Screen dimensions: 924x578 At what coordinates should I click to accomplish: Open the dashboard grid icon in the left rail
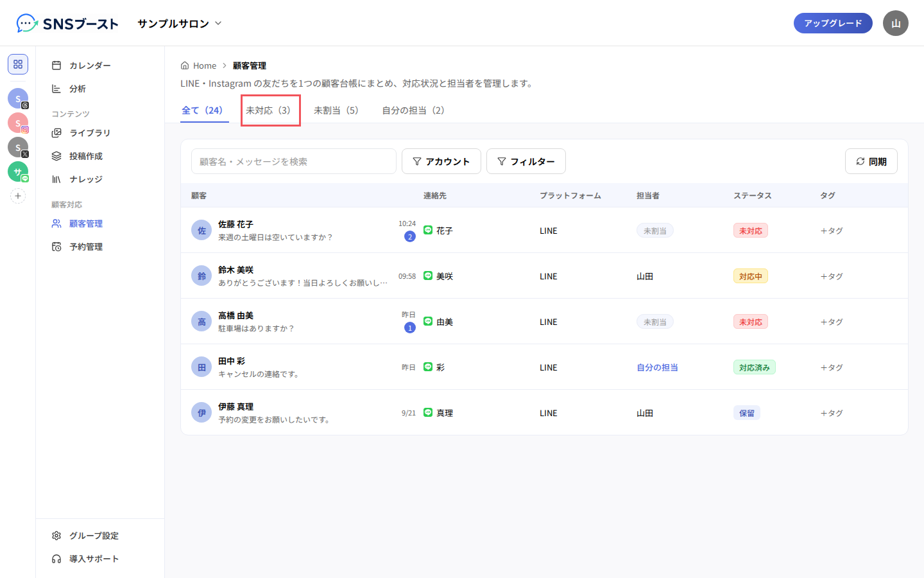tap(18, 64)
